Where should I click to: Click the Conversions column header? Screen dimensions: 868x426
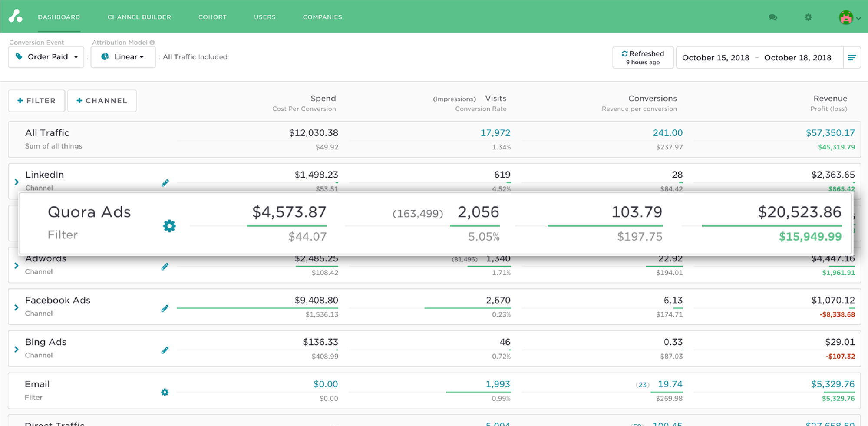pos(653,99)
